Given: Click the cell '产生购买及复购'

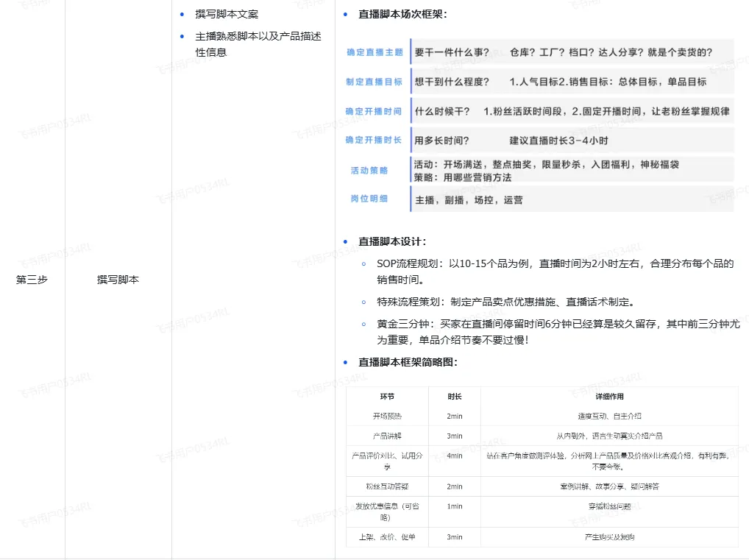Looking at the screenshot, I should coord(609,537).
